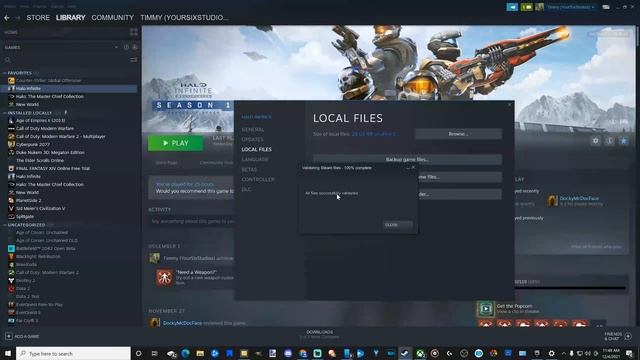Screen dimensions: 640x360
Task: Click Add a Game plus icon
Action: coord(9,336)
